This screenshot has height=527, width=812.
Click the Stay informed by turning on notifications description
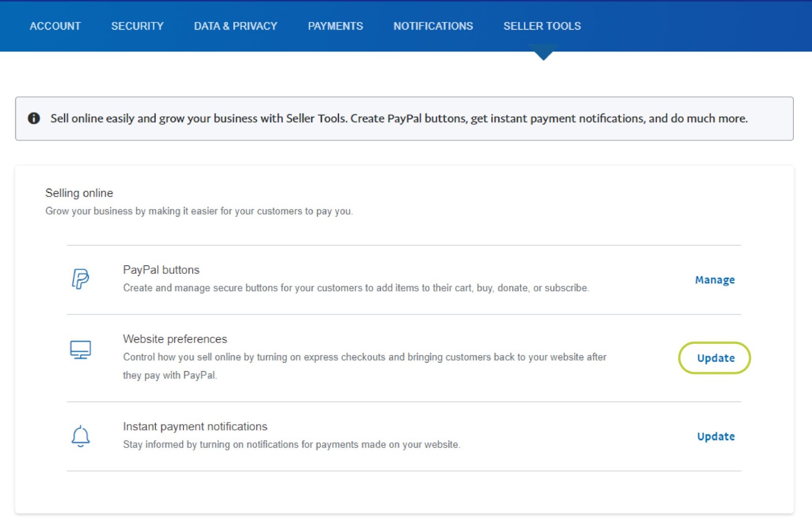pos(292,445)
